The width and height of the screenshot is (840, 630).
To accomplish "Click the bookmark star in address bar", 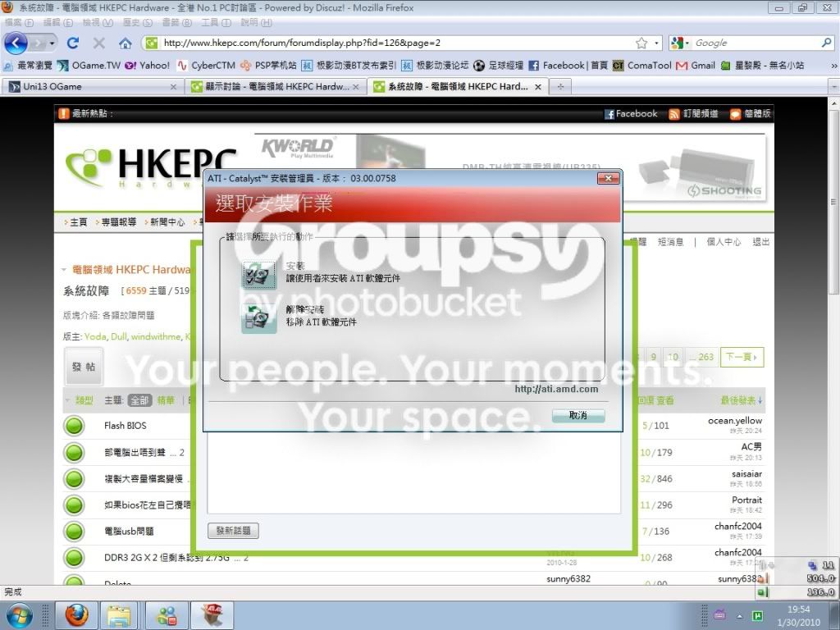I will 641,43.
